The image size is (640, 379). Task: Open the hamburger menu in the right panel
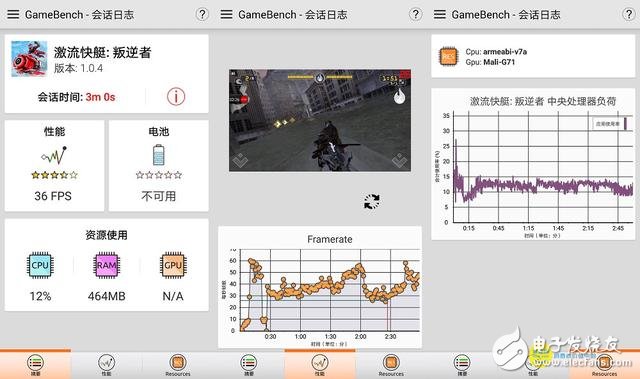[440, 15]
